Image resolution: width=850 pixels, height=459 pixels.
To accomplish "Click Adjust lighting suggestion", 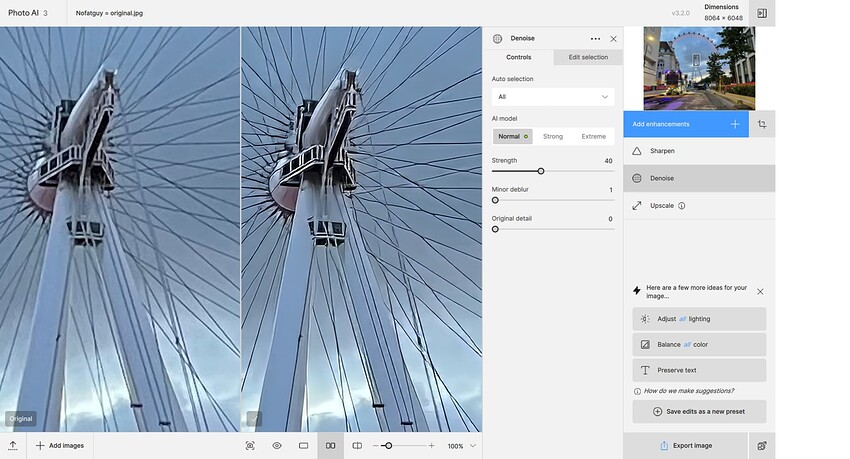I will point(699,319).
